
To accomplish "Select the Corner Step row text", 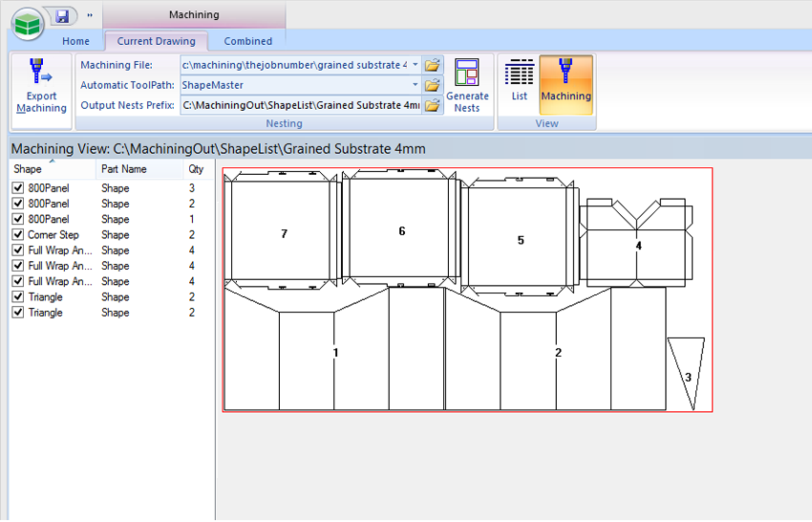I will [x=53, y=235].
